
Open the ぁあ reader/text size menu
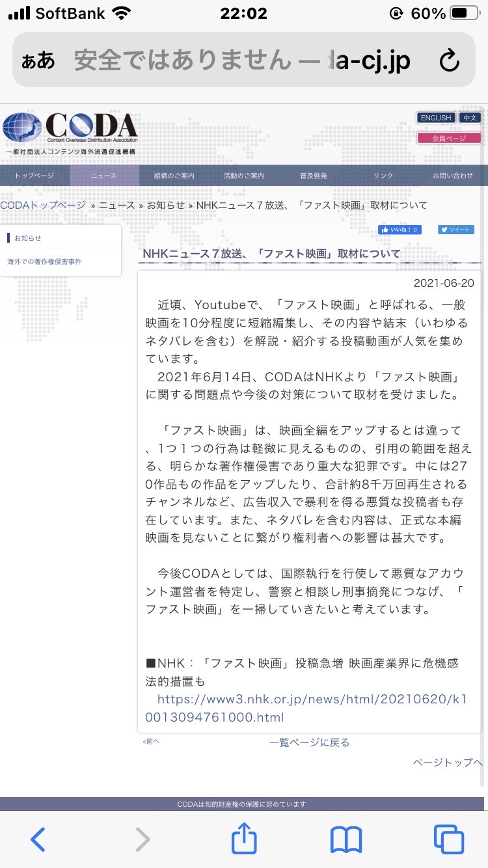38,61
